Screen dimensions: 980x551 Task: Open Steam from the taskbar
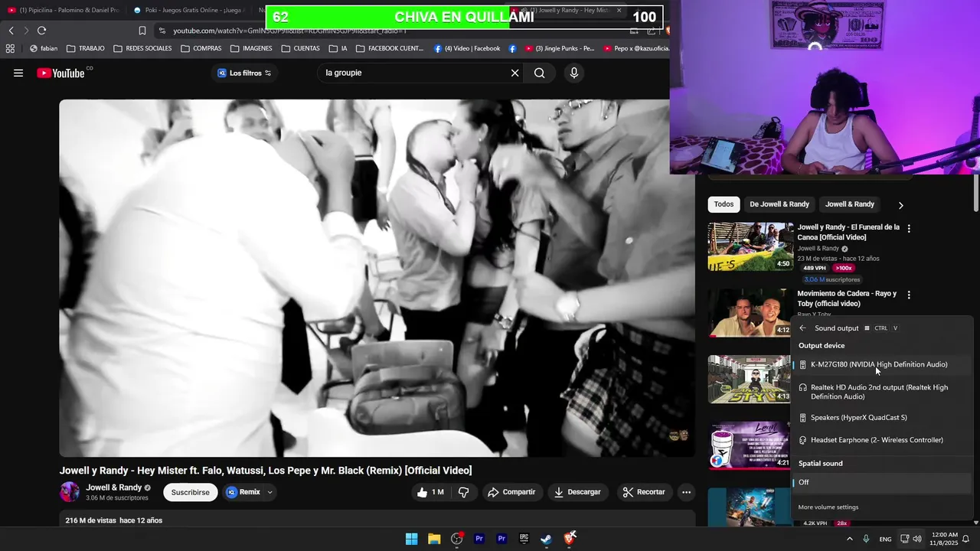546,539
